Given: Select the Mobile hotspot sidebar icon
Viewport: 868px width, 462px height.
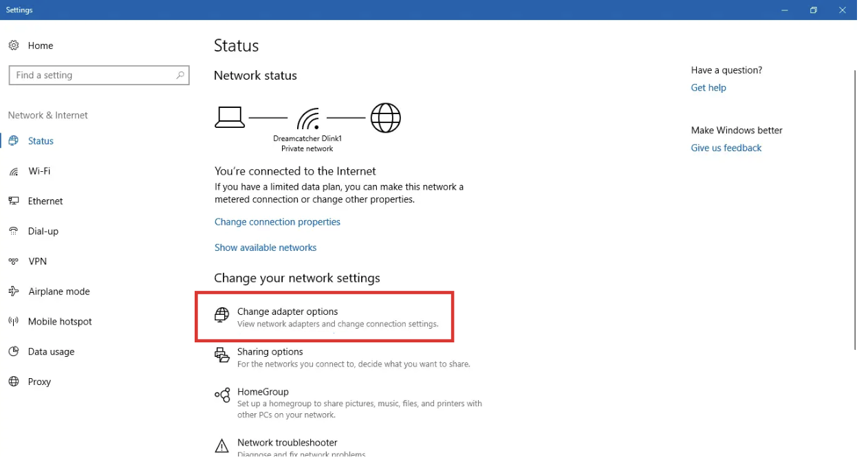Looking at the screenshot, I should coord(14,321).
